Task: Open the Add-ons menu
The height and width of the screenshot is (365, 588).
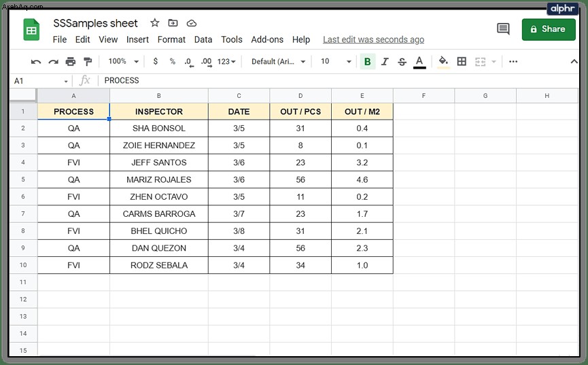Action: [267, 39]
